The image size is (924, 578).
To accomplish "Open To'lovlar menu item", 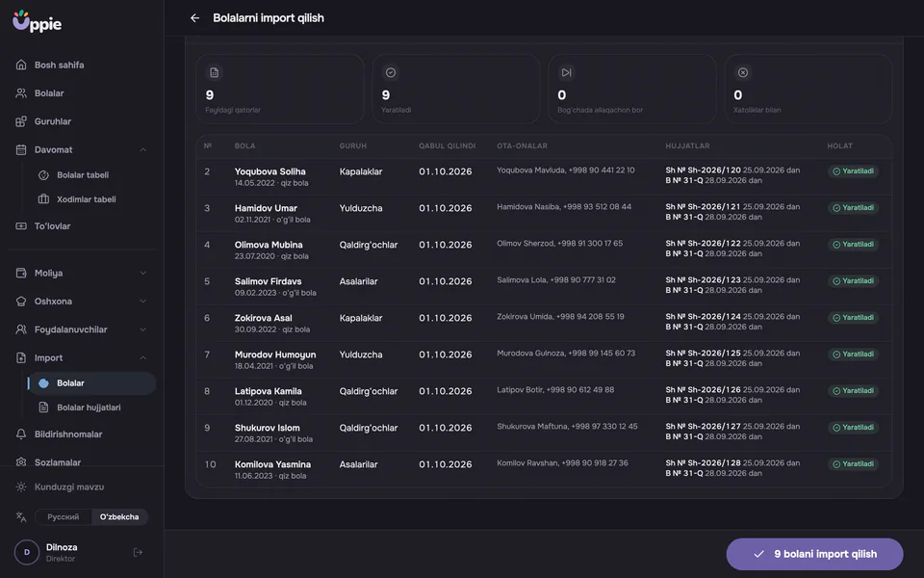I will tap(82, 225).
